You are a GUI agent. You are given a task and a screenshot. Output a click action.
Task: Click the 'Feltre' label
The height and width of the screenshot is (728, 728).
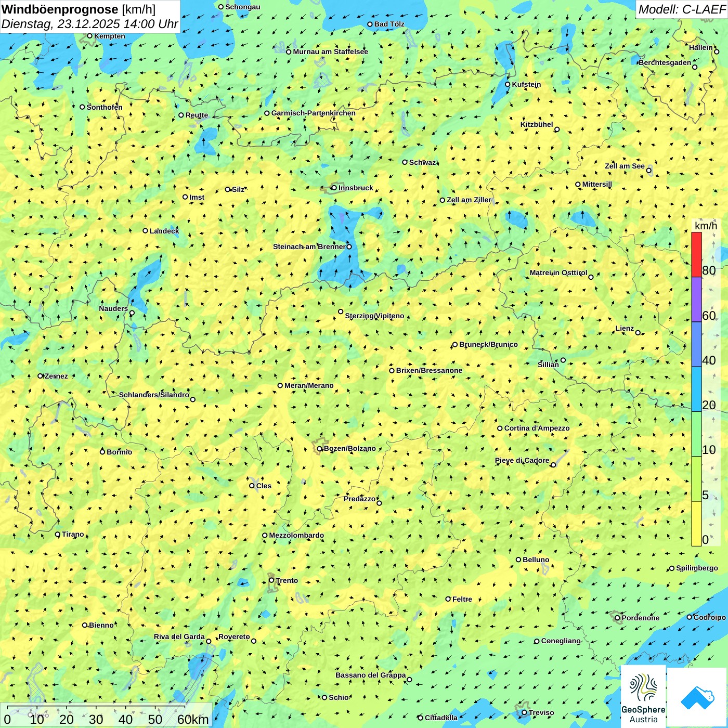pyautogui.click(x=462, y=599)
